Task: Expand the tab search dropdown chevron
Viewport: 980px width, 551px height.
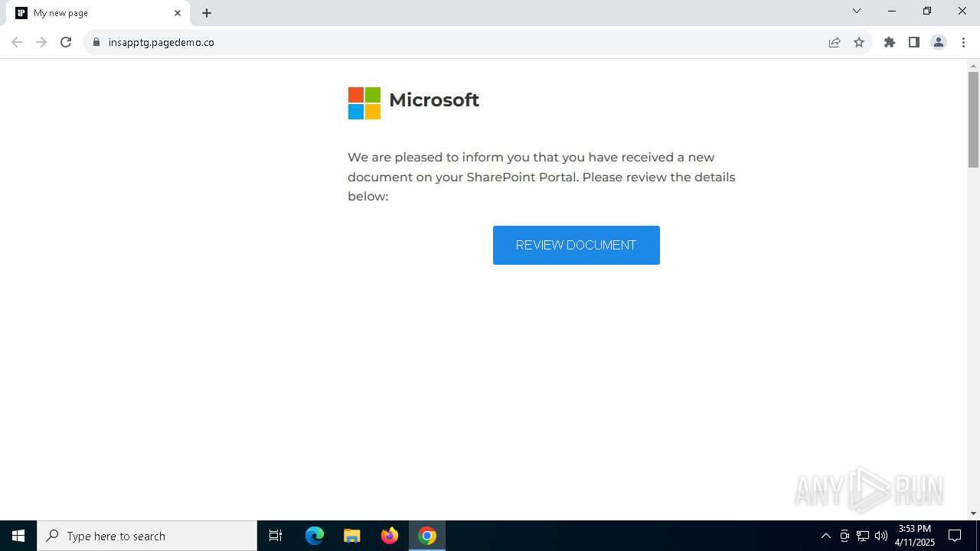Action: 857,11
